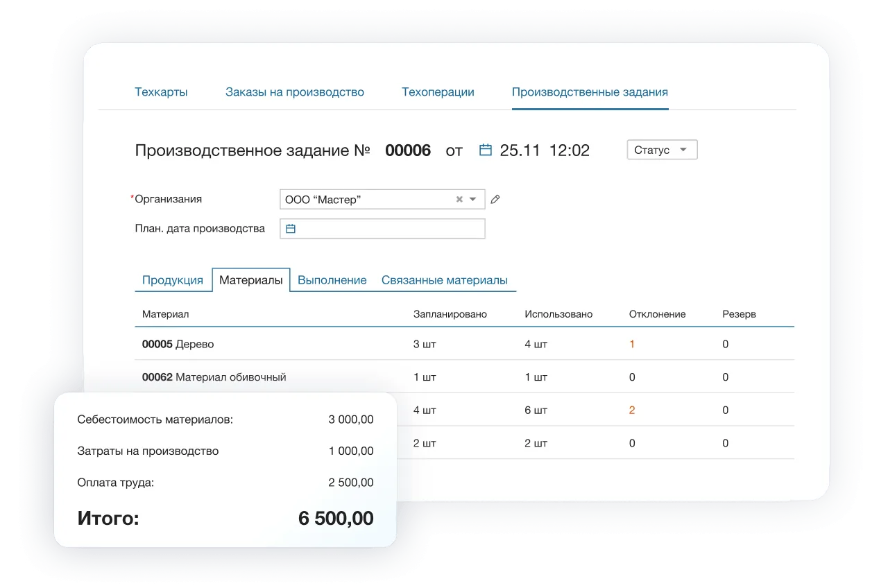Select the Производственные задания tab

(590, 92)
